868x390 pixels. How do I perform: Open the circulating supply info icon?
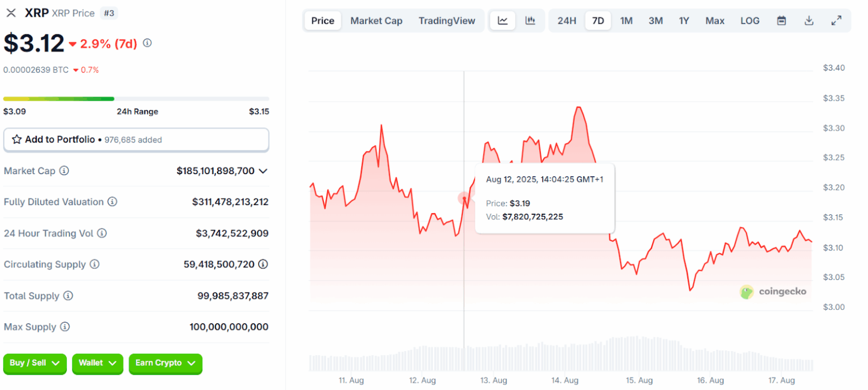(94, 264)
